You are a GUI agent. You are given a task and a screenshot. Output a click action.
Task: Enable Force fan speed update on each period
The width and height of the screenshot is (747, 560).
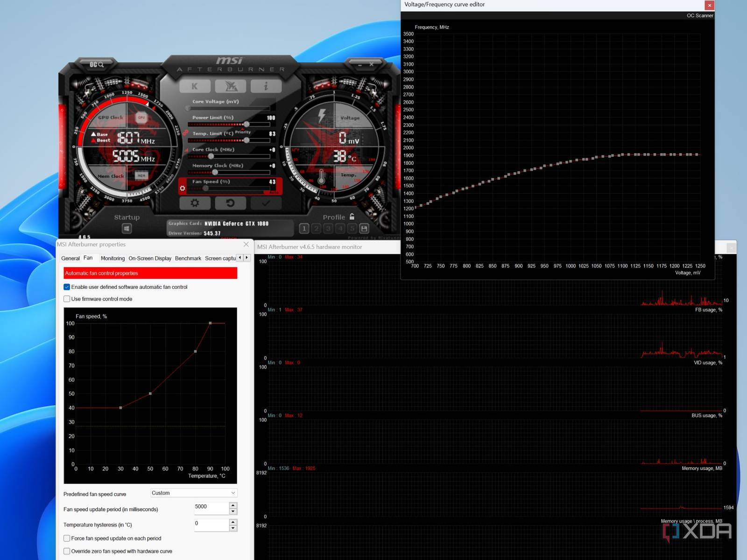click(x=67, y=539)
